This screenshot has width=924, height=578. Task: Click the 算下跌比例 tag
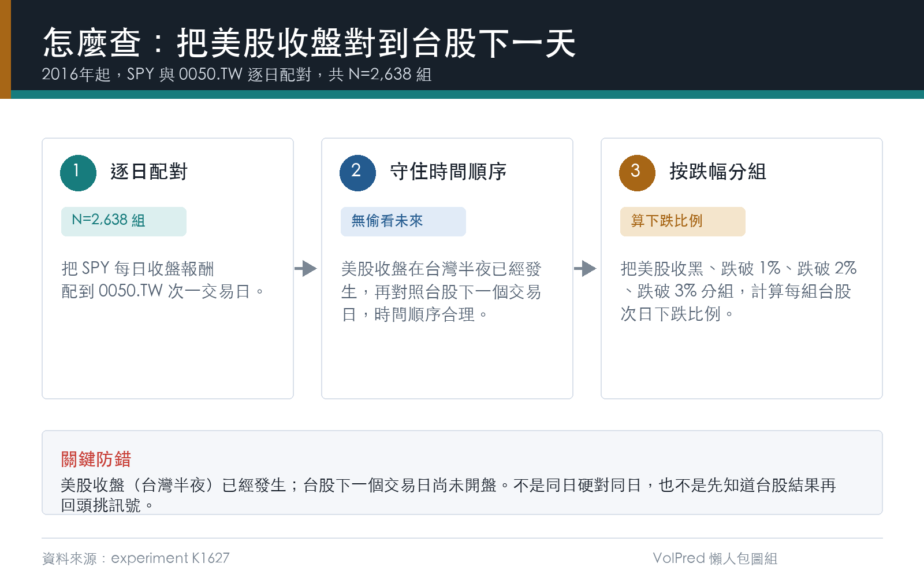[x=683, y=221]
